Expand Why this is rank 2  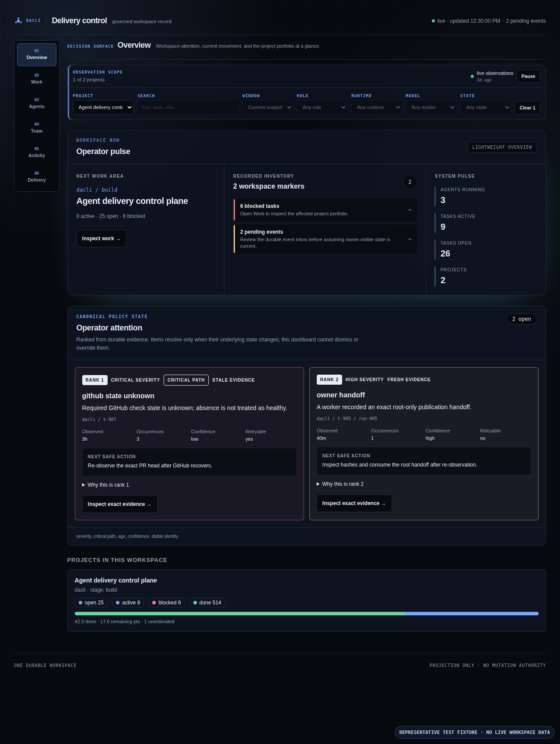(x=340, y=484)
